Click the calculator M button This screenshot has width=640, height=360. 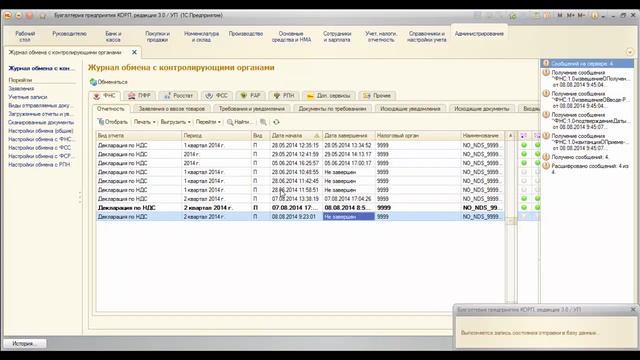560,16
